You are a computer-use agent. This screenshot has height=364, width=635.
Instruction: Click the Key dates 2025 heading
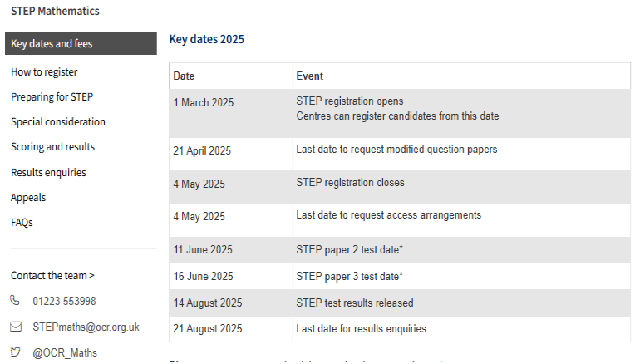206,39
